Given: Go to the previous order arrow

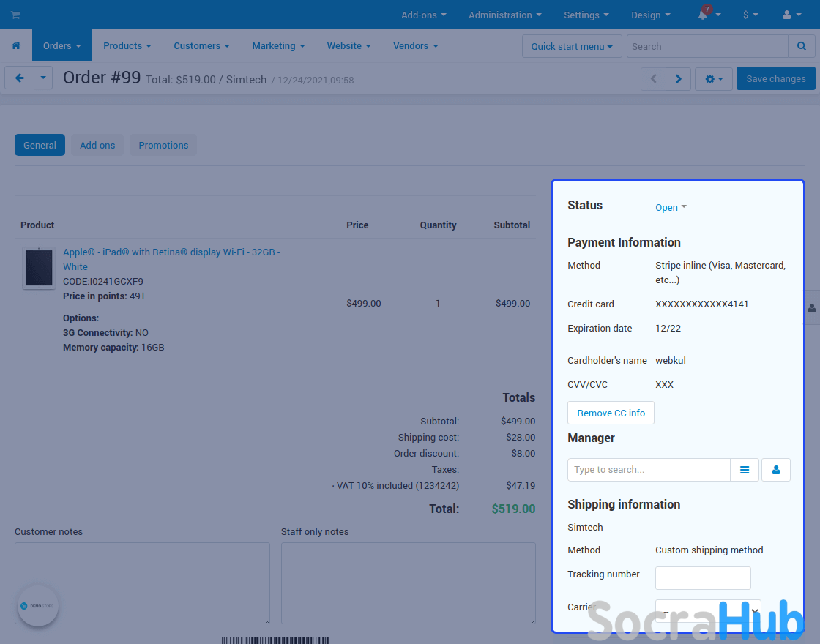Looking at the screenshot, I should tap(653, 79).
